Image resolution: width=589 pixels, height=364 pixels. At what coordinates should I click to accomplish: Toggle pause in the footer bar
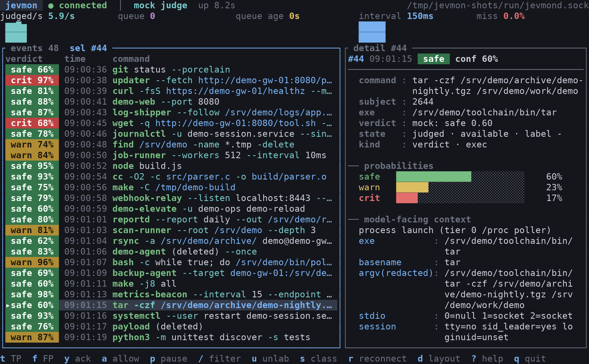coord(169,359)
